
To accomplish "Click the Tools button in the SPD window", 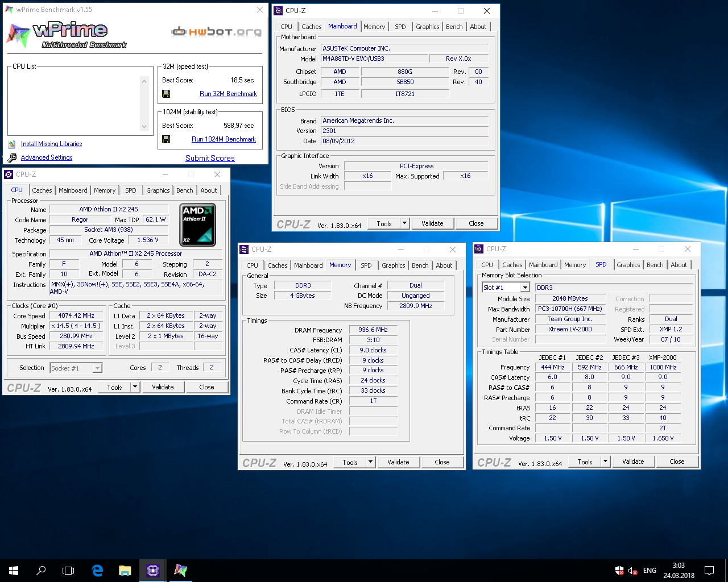I will pos(585,462).
